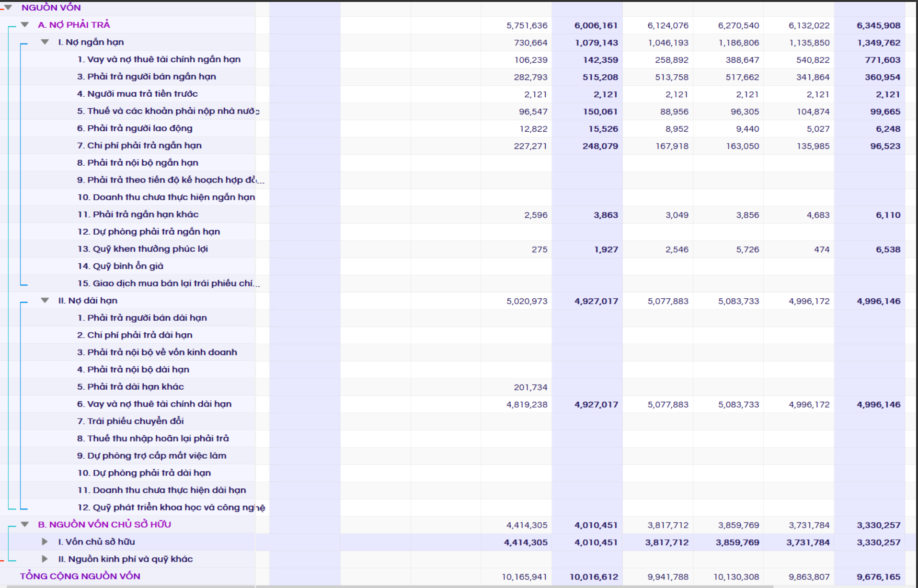This screenshot has width=918, height=588.
Task: Select row 3. Phải trả người bán ngắn hạn
Action: [146, 77]
